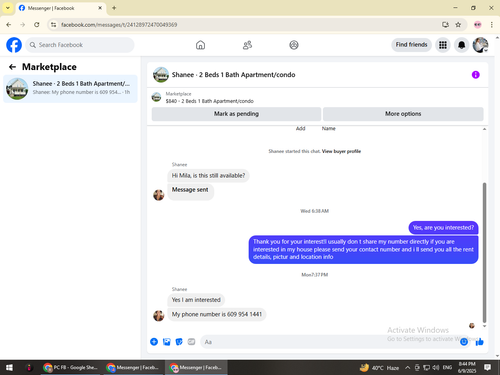Screen dimensions: 500x375
Task: Open More options button
Action: [x=403, y=114]
